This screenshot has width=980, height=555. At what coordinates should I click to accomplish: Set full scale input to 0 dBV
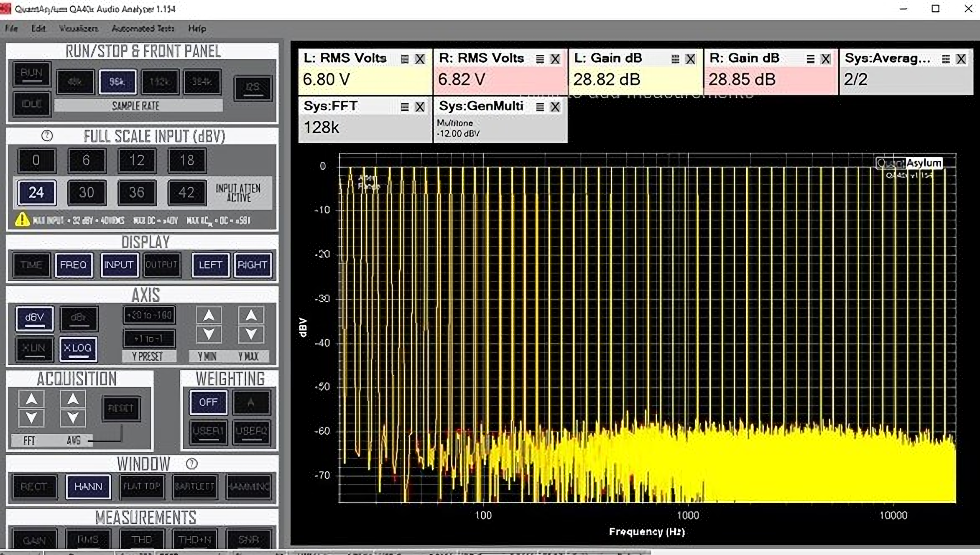click(x=36, y=160)
